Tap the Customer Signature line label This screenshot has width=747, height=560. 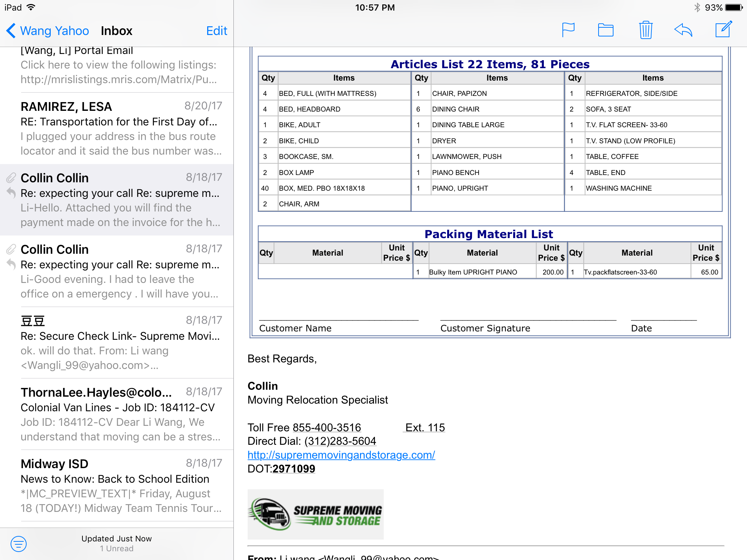point(485,328)
